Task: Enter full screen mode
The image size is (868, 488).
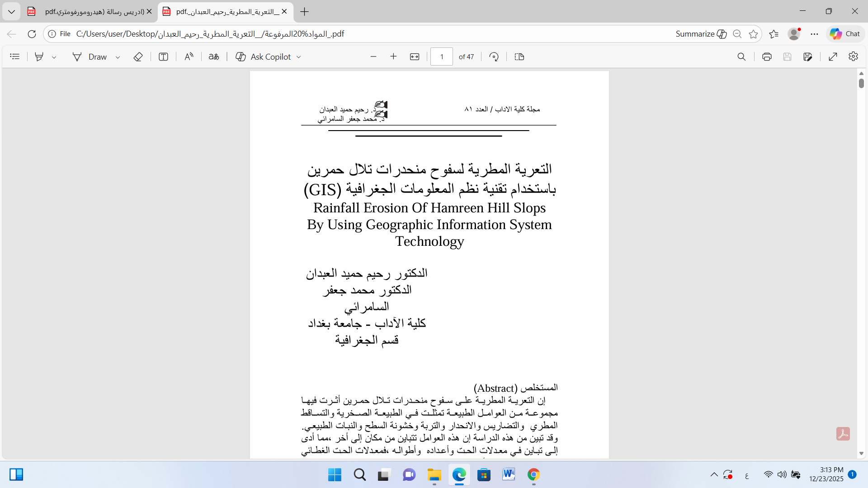Action: 833,56
